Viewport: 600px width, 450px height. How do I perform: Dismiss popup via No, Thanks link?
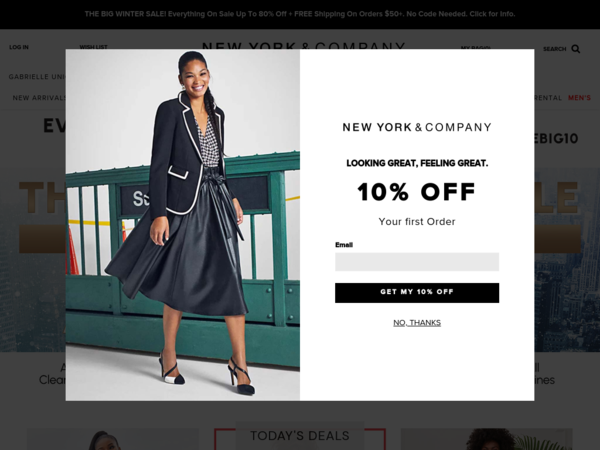417,323
